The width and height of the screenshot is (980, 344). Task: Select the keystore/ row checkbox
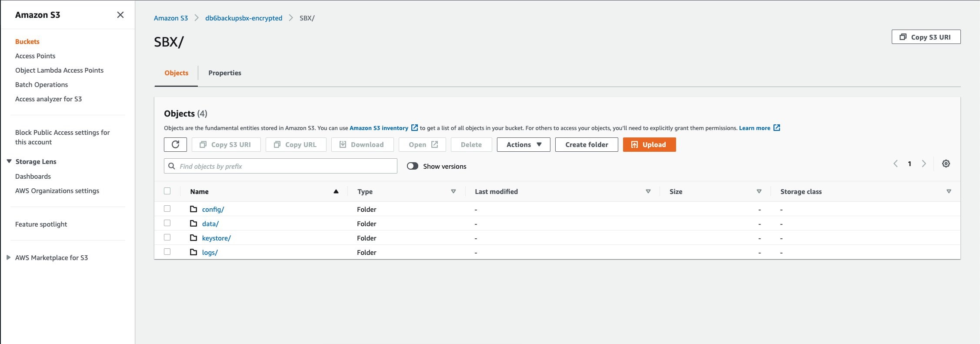167,237
